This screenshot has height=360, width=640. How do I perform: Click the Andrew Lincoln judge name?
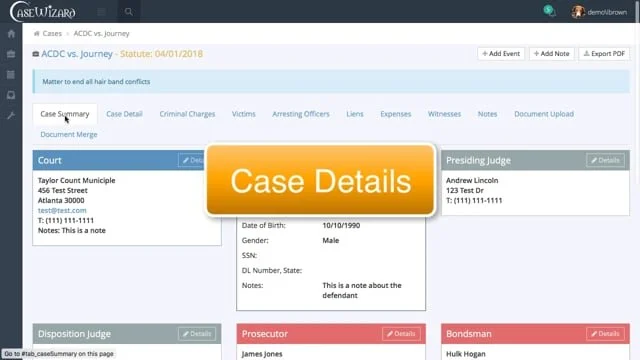click(x=472, y=180)
